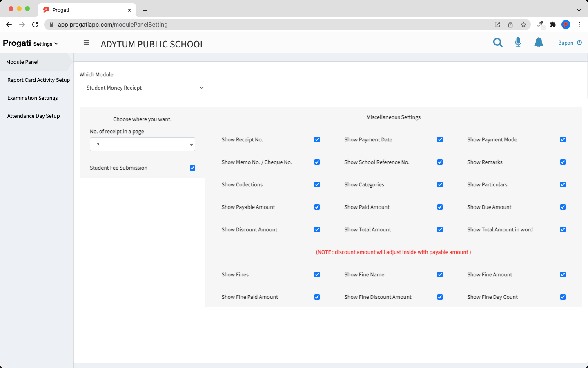Click the Bapan user name
The height and width of the screenshot is (368, 588).
(566, 43)
